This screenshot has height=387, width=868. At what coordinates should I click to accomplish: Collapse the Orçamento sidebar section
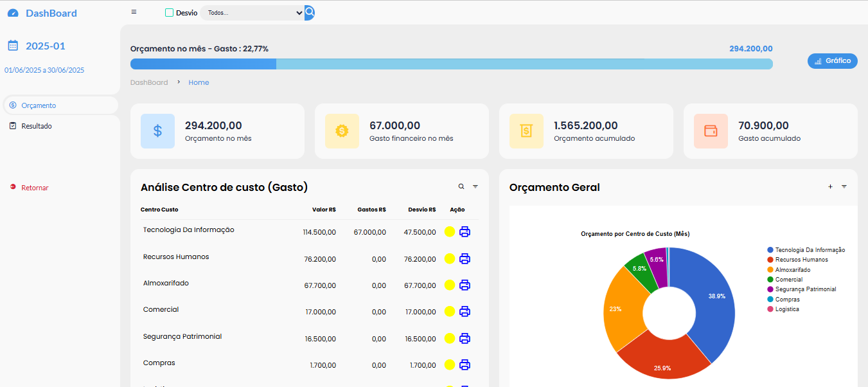[39, 105]
